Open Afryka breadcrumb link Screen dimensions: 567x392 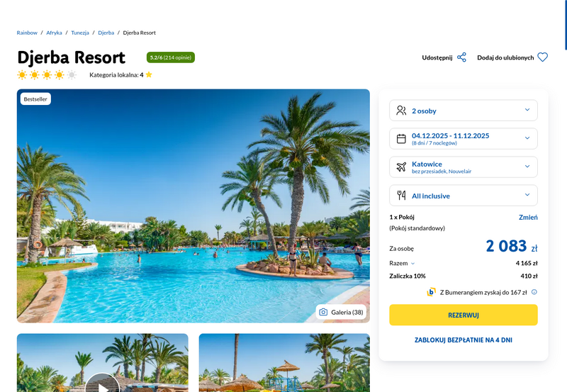tap(54, 33)
